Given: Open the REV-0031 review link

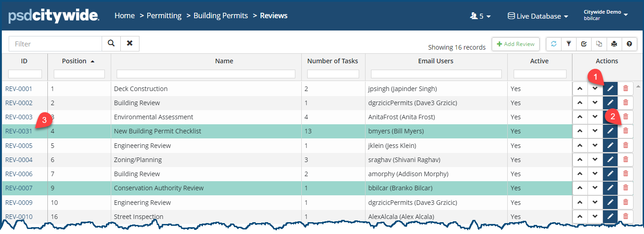Looking at the screenshot, I should click(x=19, y=131).
